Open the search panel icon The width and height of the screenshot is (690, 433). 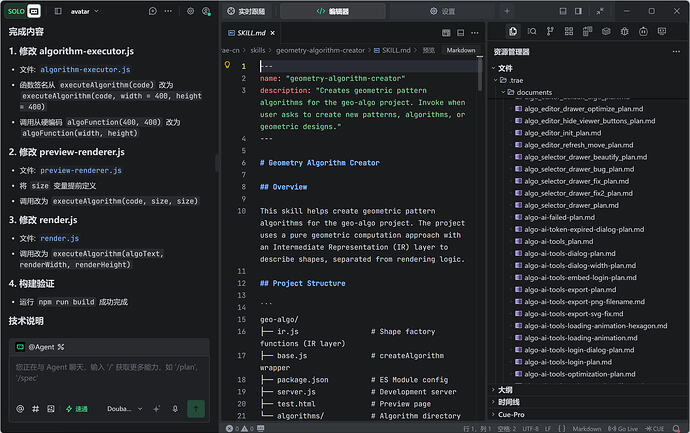point(532,31)
